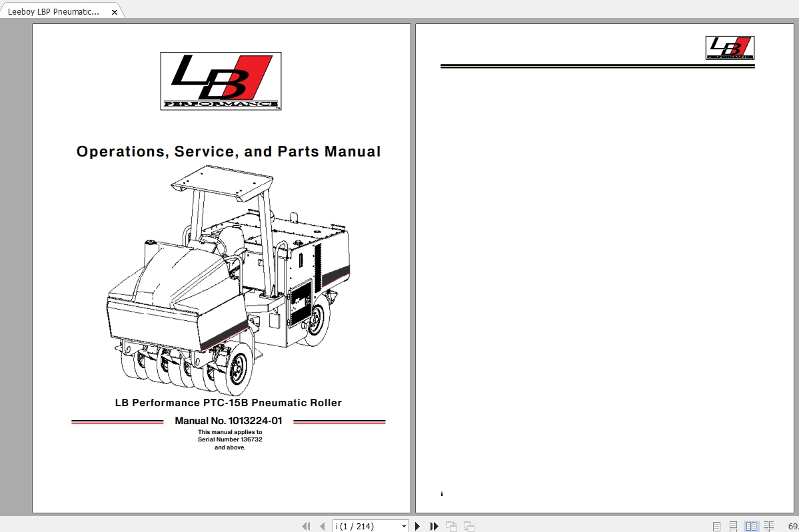
Task: Close the Leeboy LBP Pneumatic tab
Action: [115, 12]
